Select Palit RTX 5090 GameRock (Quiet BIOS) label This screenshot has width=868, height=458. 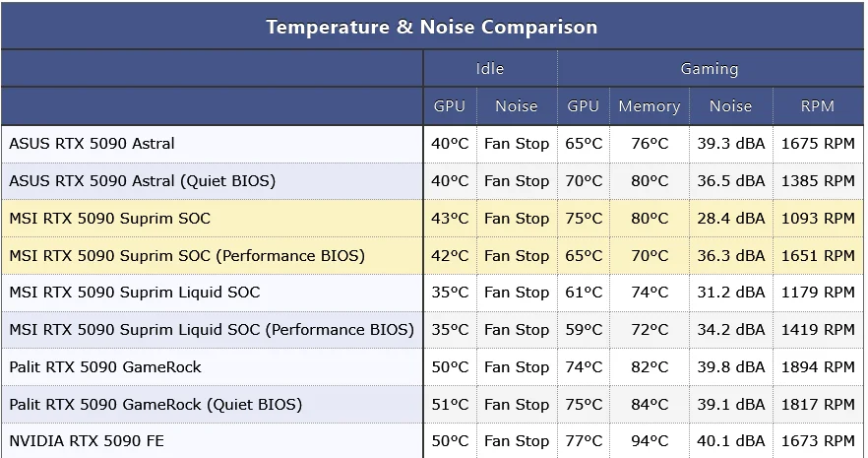tap(155, 405)
